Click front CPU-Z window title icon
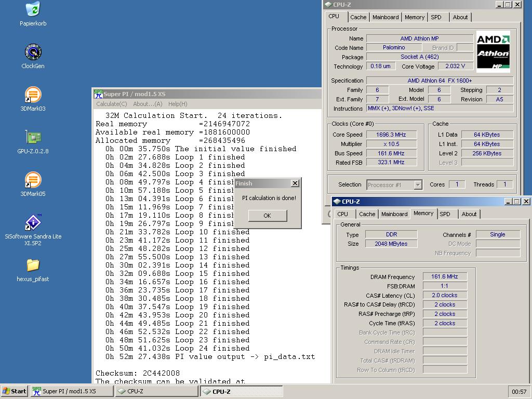Screen dimensions: 532x399 click(337, 202)
